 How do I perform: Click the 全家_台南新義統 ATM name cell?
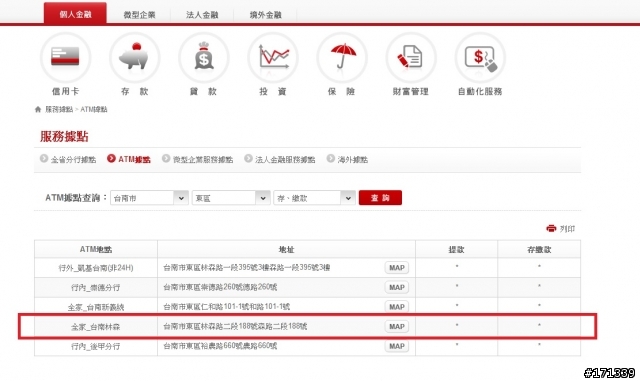click(96, 307)
